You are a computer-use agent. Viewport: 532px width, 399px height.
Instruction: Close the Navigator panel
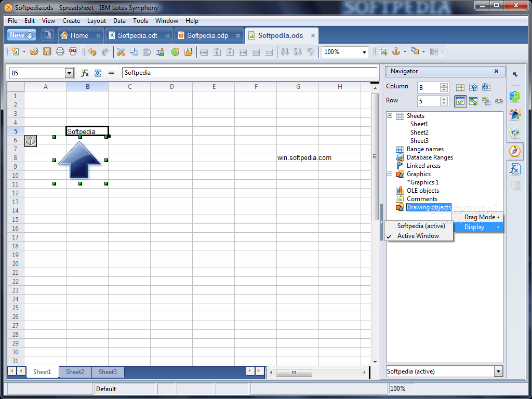point(496,71)
